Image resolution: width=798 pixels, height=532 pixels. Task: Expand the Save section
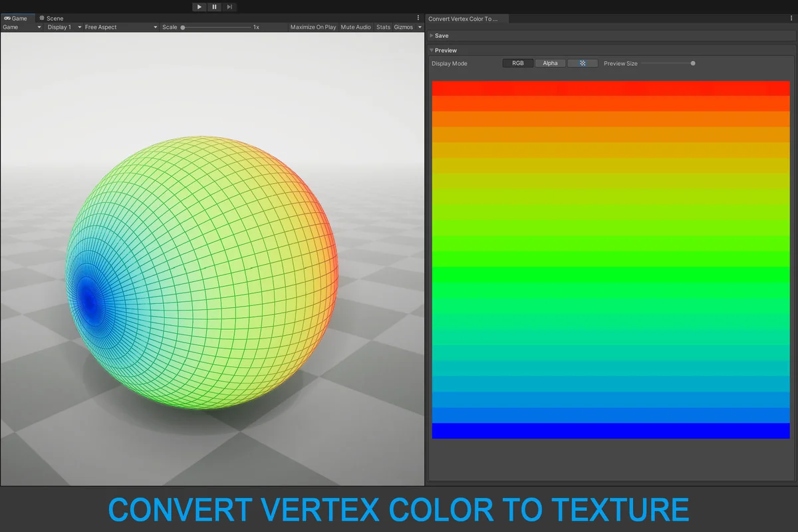tap(439, 35)
